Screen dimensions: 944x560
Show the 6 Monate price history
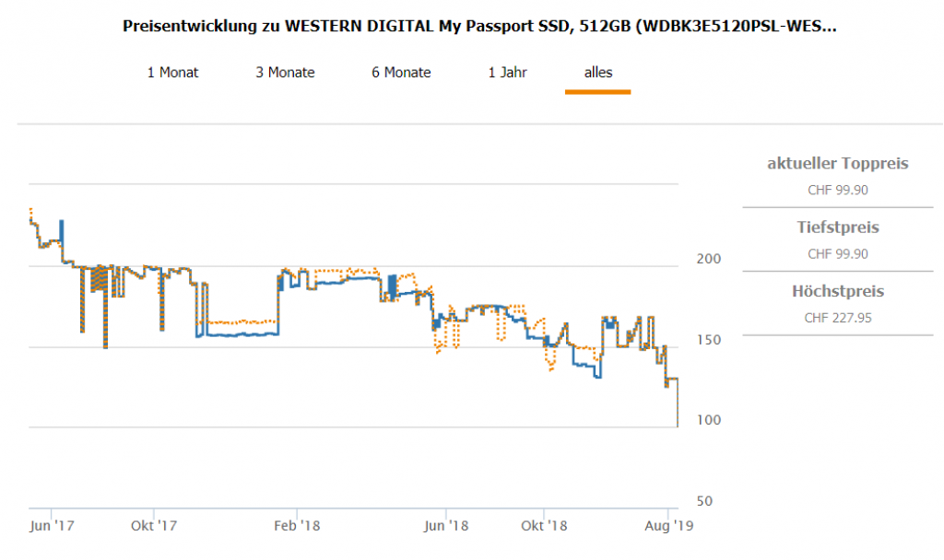[x=401, y=72]
